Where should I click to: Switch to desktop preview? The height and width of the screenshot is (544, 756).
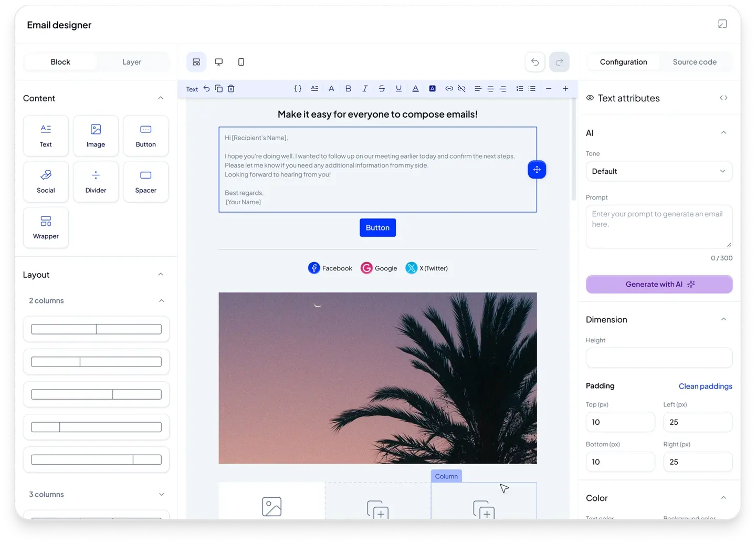click(219, 62)
